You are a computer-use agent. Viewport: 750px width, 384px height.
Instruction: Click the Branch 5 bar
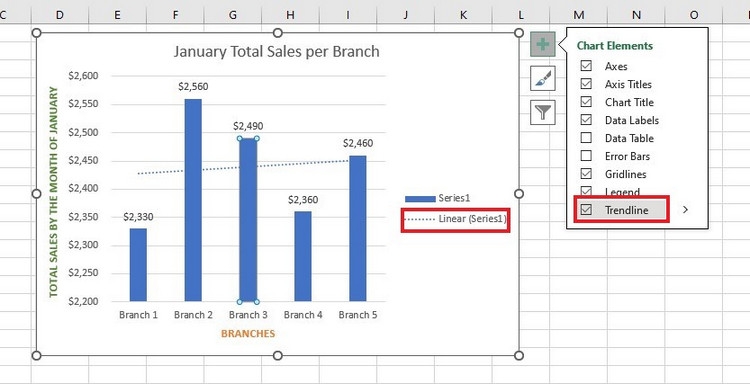pyautogui.click(x=358, y=228)
